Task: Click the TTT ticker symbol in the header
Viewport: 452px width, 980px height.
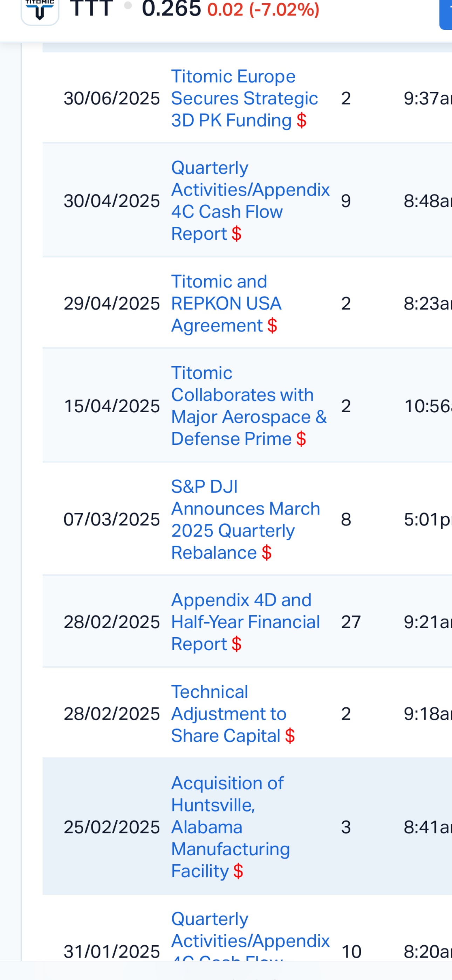Action: (x=92, y=8)
